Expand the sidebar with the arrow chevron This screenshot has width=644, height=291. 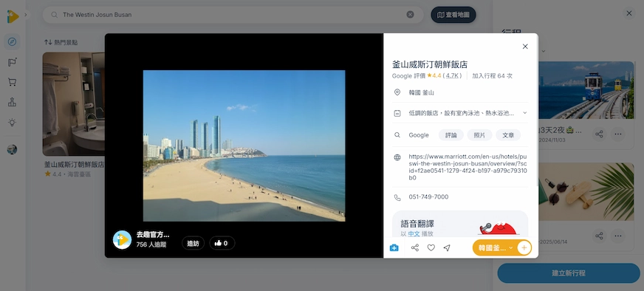point(26,15)
